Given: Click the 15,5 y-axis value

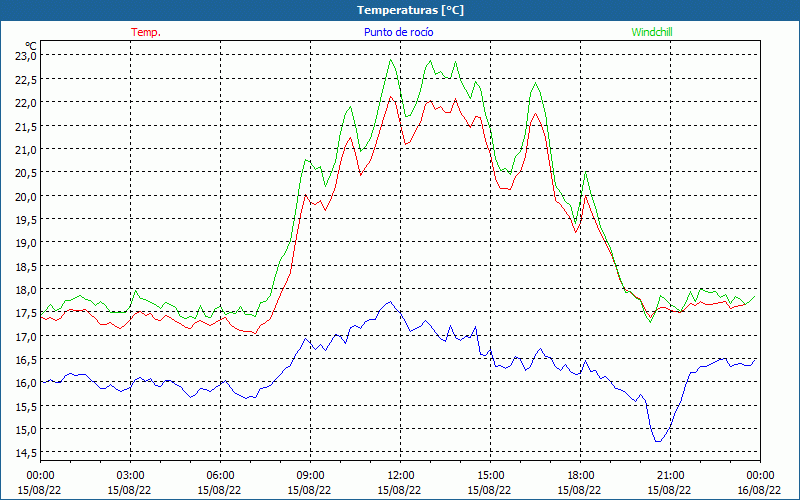Looking at the screenshot, I should 26,406.
